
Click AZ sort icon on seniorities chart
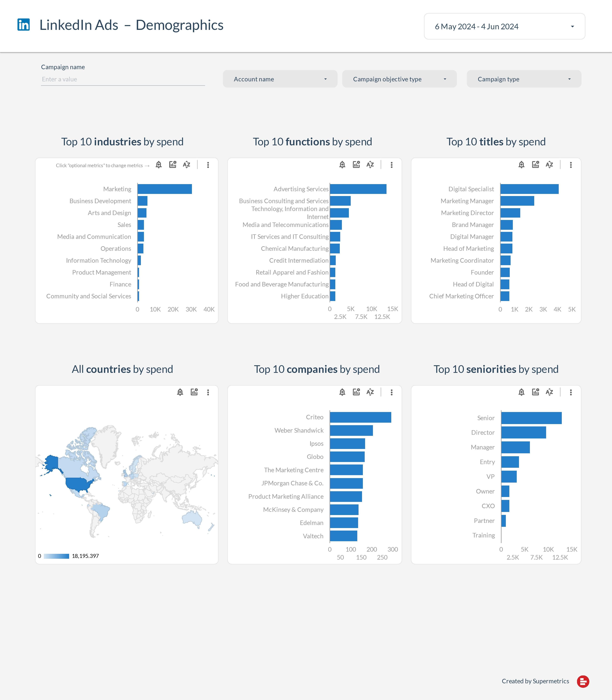[549, 392]
